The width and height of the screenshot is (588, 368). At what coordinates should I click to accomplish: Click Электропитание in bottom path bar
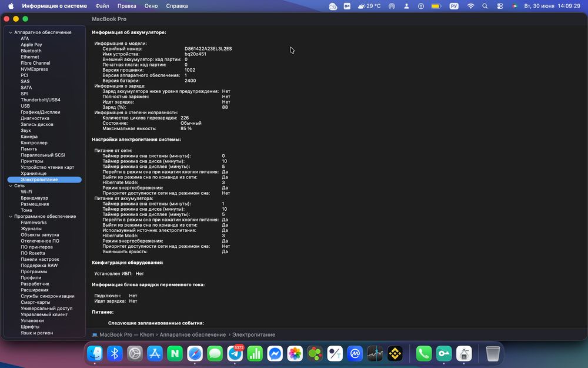click(253, 334)
